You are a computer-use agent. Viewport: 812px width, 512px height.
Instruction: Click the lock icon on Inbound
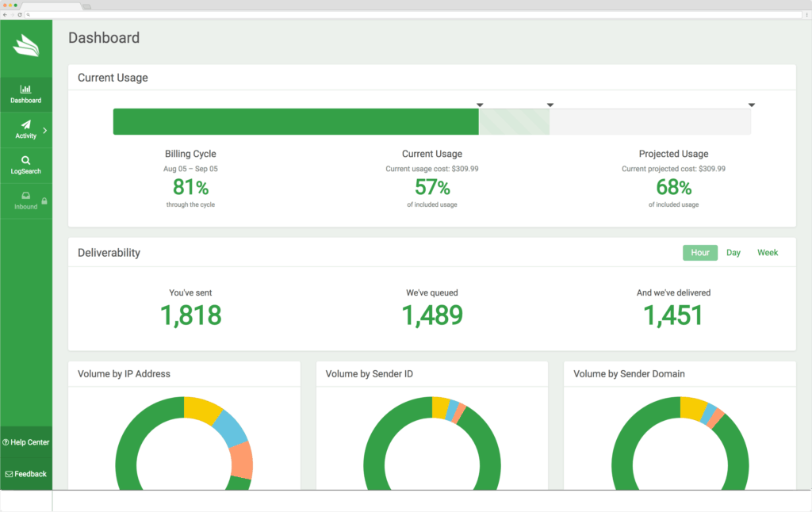pos(44,200)
